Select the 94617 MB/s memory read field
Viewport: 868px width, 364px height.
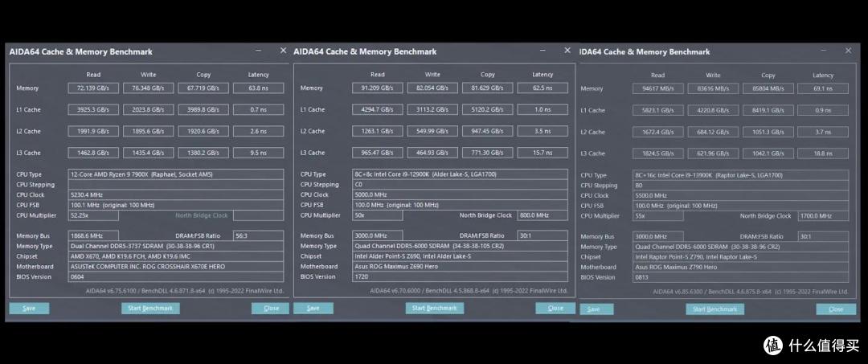(657, 88)
